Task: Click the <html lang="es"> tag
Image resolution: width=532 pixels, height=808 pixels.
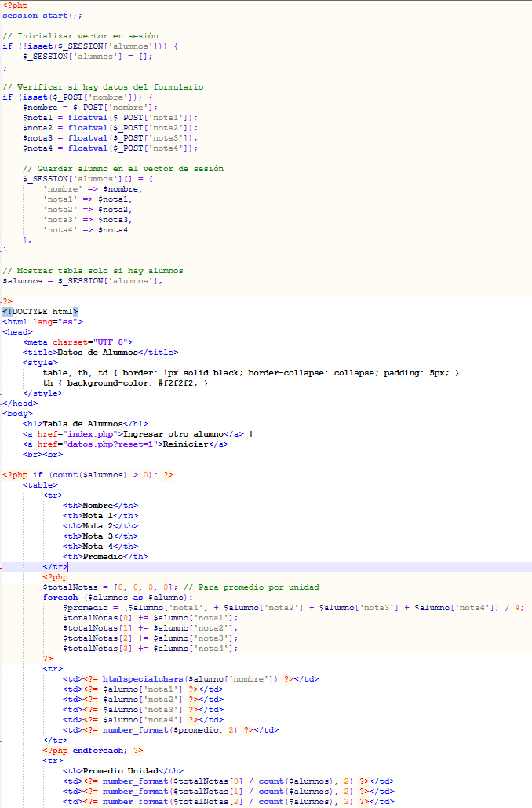Action: tap(42, 322)
